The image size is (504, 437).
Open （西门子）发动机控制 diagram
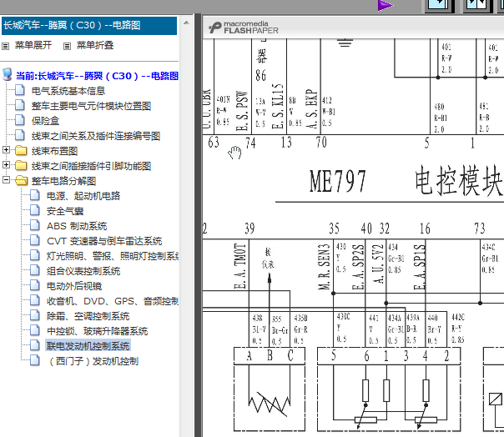point(93,361)
